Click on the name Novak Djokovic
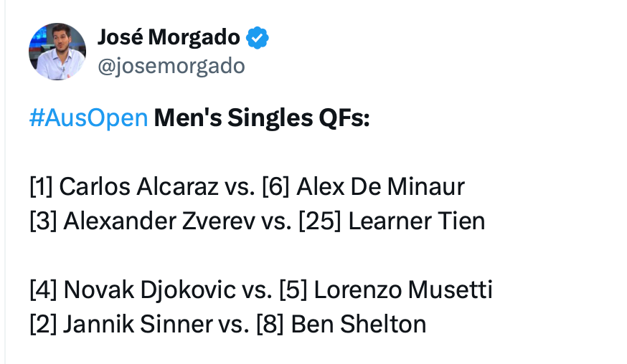This screenshot has width=627, height=364. [x=149, y=290]
